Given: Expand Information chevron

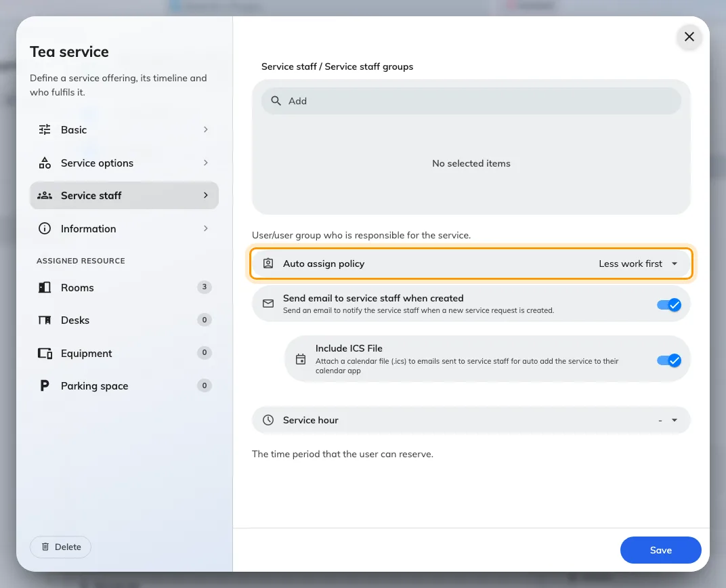Looking at the screenshot, I should [206, 229].
